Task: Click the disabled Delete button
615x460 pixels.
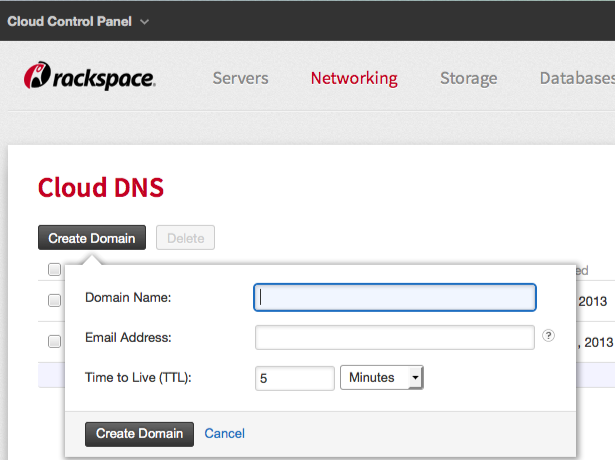Action: [x=186, y=238]
